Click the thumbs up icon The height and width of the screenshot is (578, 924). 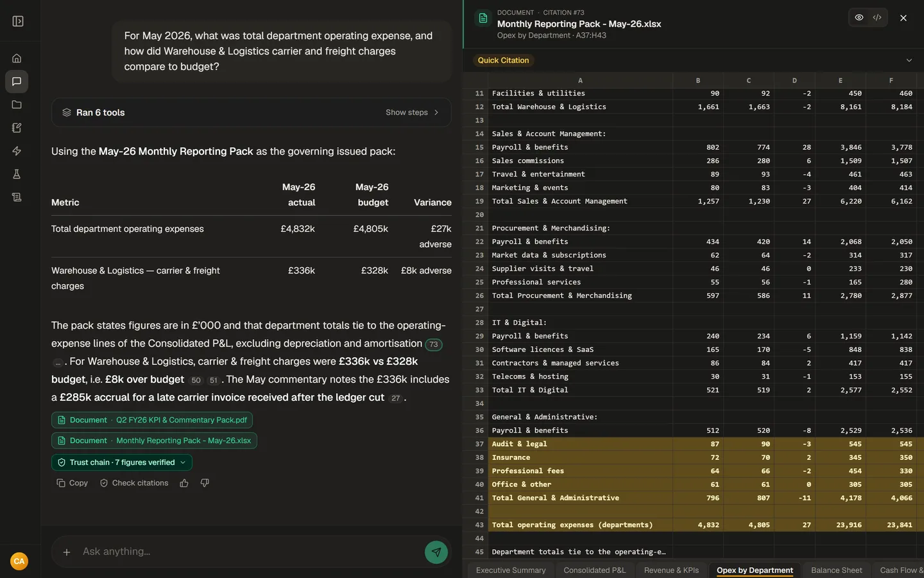tap(184, 483)
